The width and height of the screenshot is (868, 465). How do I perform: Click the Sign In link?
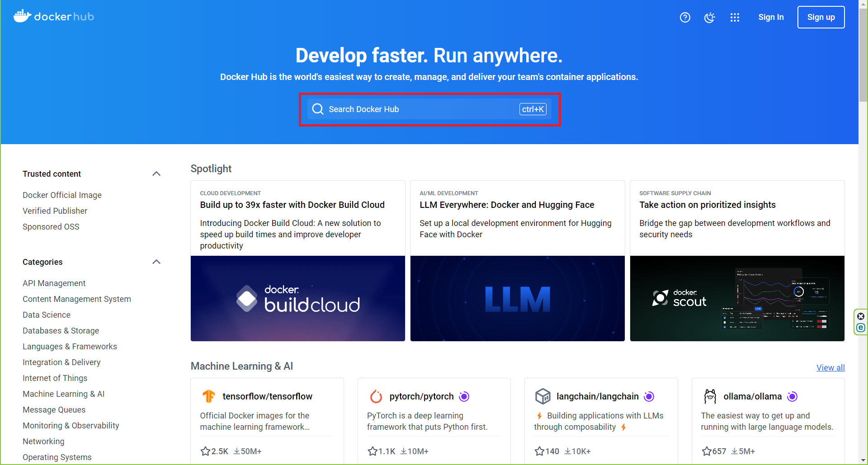coord(771,17)
